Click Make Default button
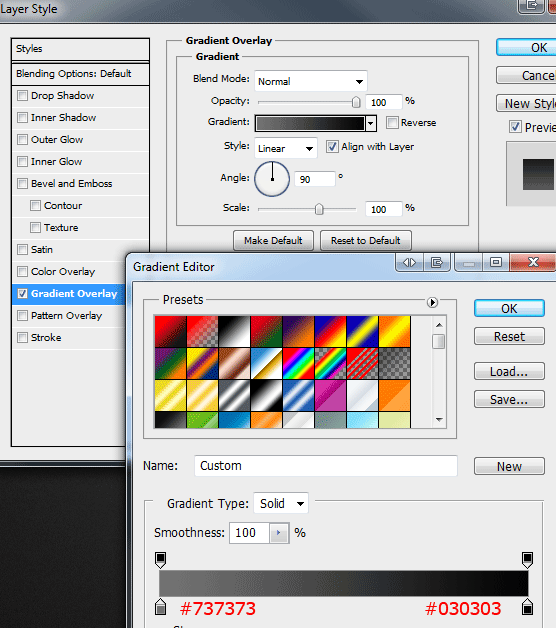Screen dimensions: 556x628 tap(273, 240)
